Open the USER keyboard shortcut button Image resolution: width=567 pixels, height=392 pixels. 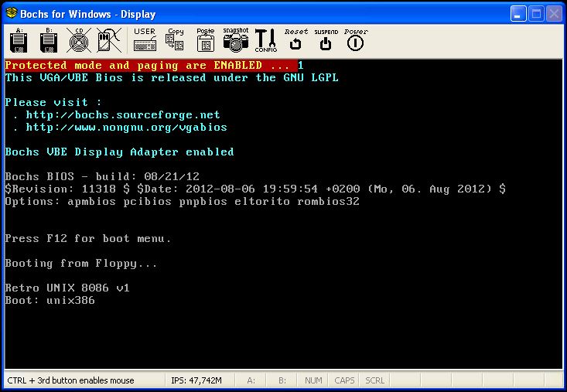click(145, 40)
